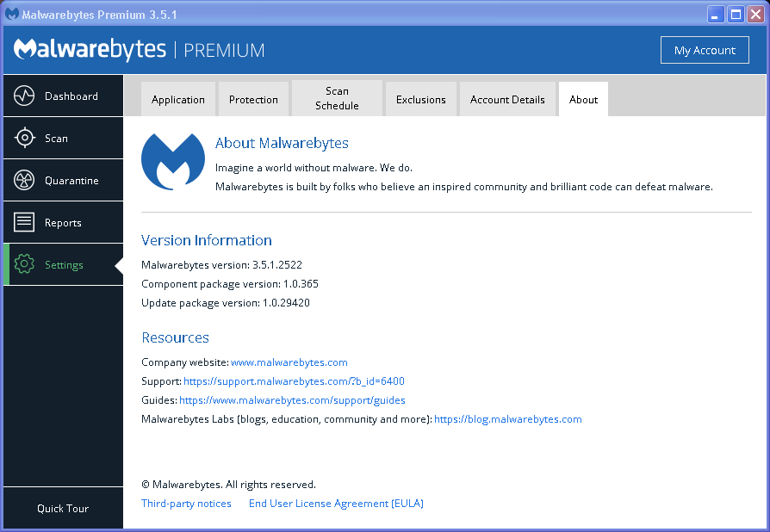Image resolution: width=770 pixels, height=532 pixels.
Task: Click Update package version: 1.0.29420 text
Action: [226, 303]
